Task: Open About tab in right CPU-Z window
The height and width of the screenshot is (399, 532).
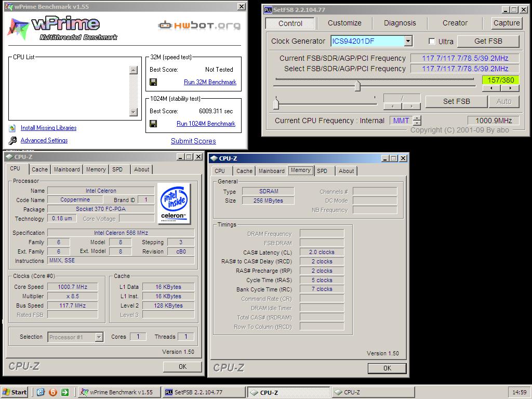Action: point(346,171)
